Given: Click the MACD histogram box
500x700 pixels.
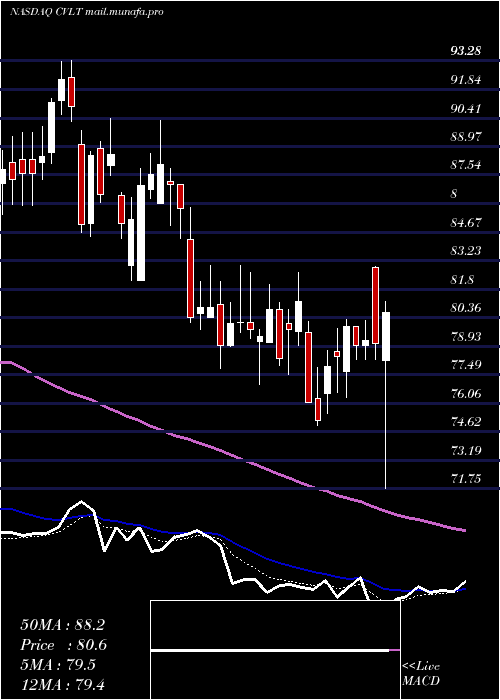Looking at the screenshot, I should point(275,650).
